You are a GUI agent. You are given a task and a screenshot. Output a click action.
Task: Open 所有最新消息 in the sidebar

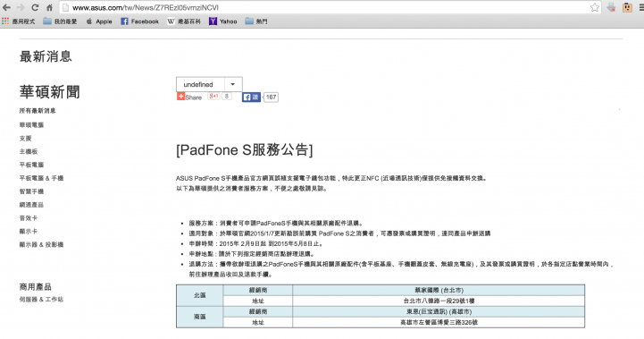pos(38,111)
